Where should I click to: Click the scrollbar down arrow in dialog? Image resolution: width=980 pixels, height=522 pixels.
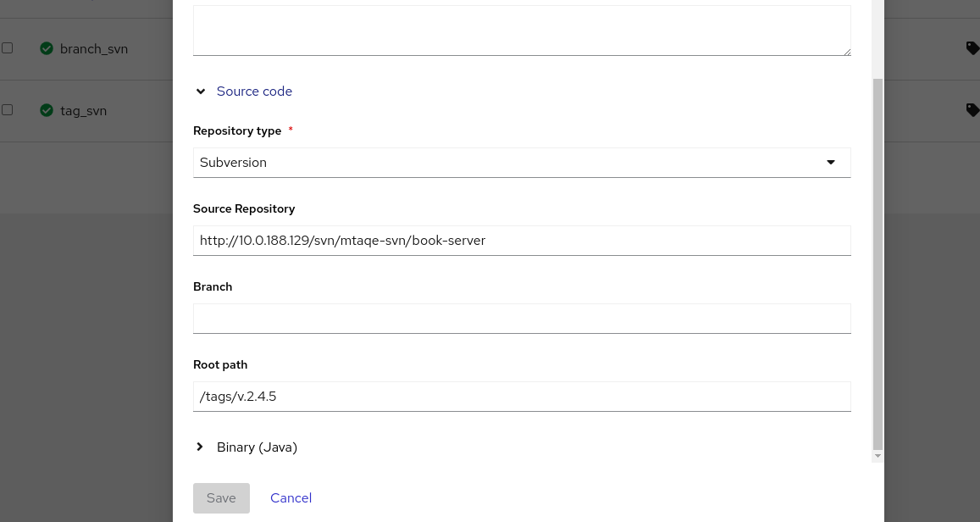[878, 456]
